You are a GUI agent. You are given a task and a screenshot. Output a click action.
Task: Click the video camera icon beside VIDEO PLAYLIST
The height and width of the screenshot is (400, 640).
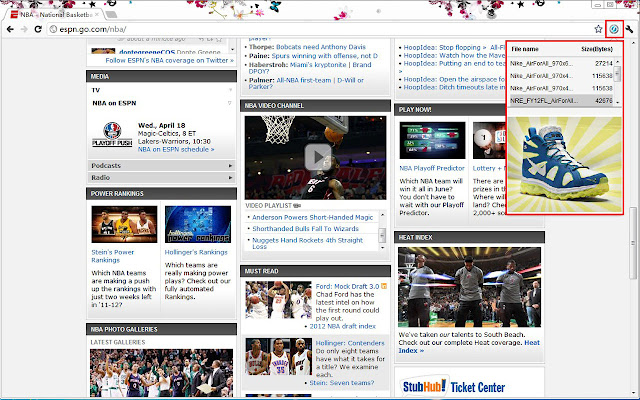coord(297,206)
